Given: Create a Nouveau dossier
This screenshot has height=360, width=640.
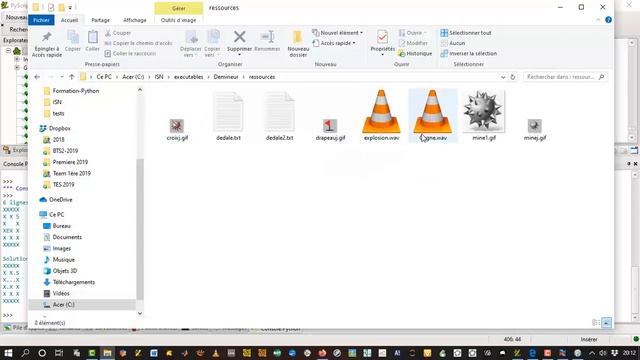Looking at the screenshot, I should pos(298,44).
